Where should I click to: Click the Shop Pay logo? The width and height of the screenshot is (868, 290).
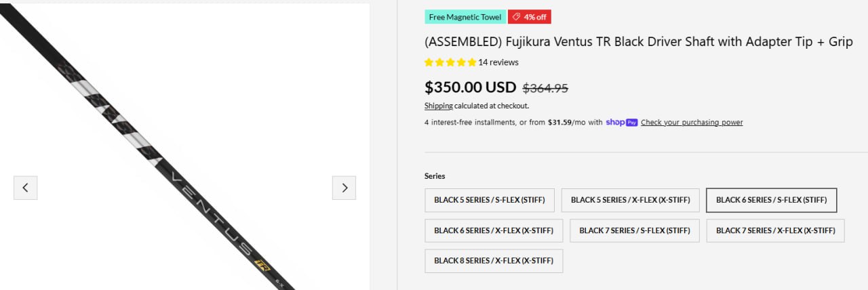(621, 122)
